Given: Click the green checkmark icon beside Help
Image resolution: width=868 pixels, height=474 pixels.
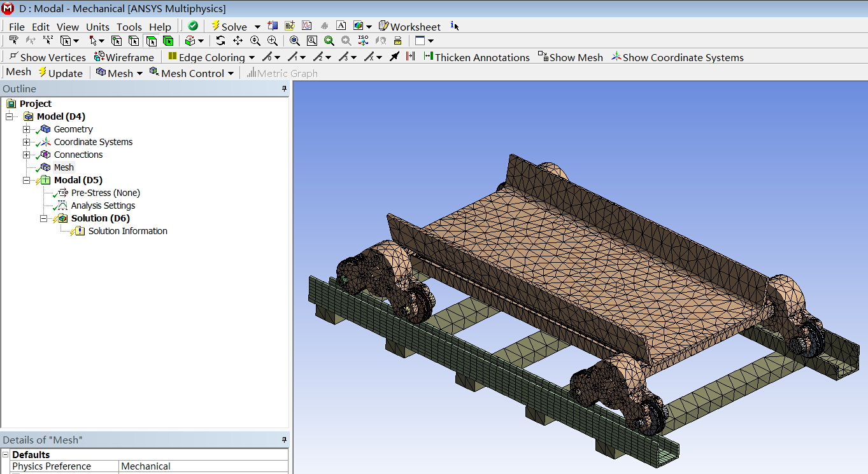Looking at the screenshot, I should coord(193,26).
